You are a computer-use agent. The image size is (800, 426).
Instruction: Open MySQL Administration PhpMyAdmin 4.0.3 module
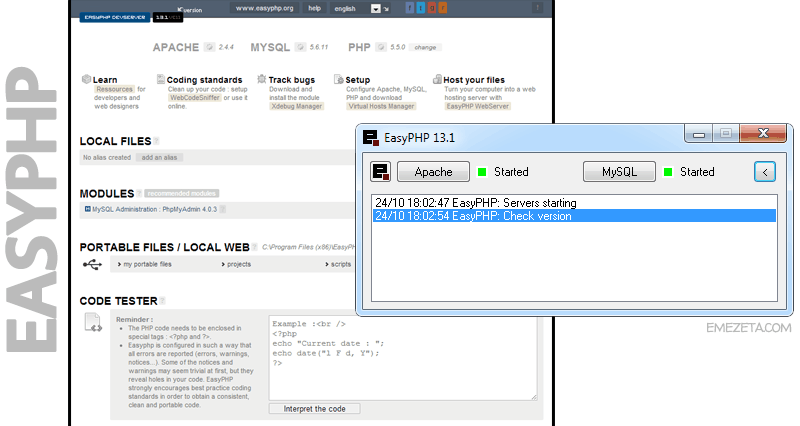click(x=154, y=209)
